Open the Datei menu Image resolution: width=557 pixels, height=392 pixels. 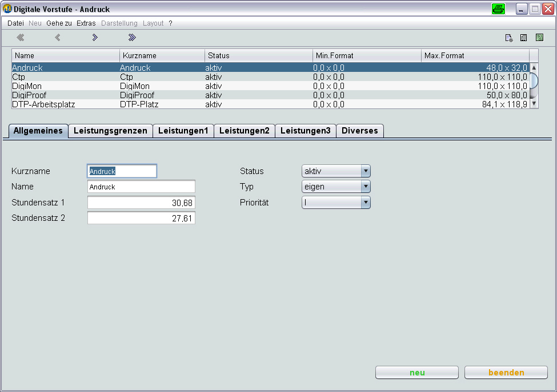15,23
